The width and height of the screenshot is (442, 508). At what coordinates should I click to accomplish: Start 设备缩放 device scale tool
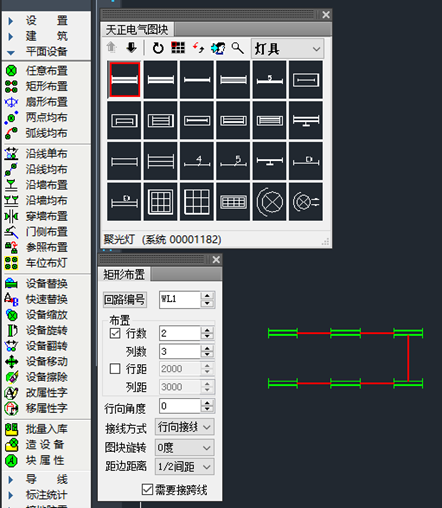[x=37, y=315]
